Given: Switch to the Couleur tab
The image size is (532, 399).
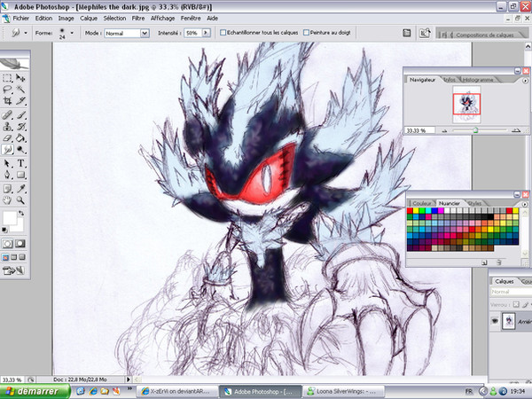Looking at the screenshot, I should click(x=422, y=204).
